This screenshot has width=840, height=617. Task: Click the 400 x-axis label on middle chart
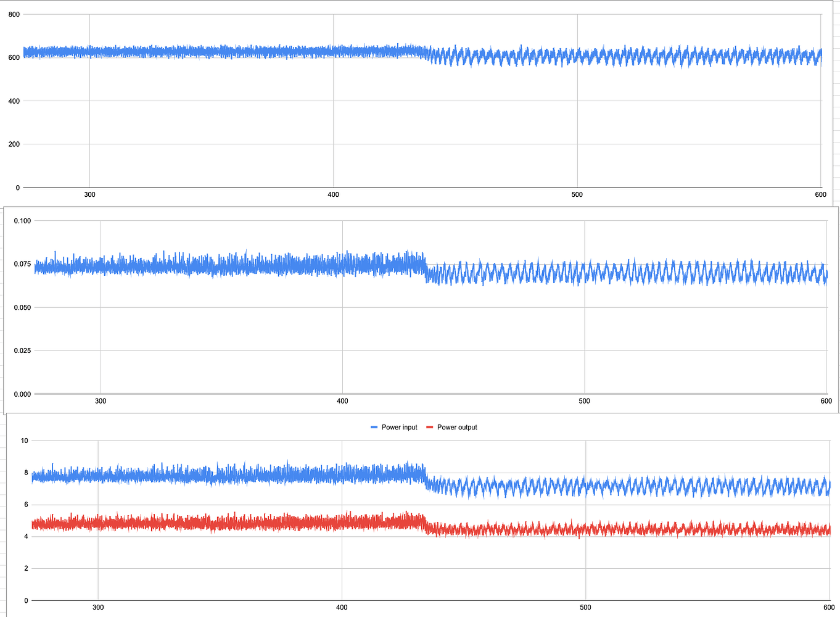click(x=341, y=400)
